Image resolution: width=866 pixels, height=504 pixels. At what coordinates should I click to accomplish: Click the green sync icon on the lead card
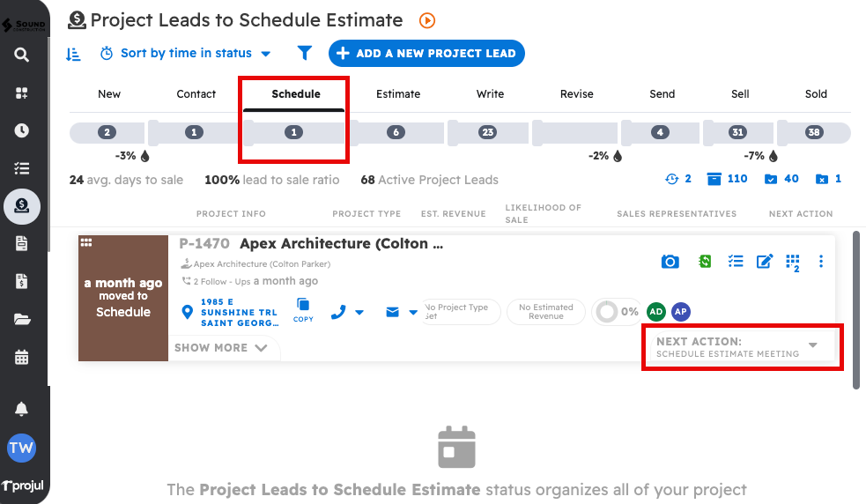[705, 261]
